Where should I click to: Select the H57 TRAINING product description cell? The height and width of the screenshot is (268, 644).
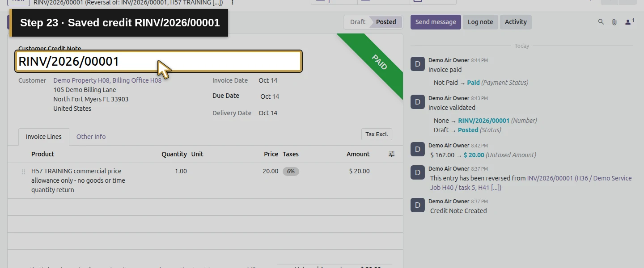[x=78, y=180]
